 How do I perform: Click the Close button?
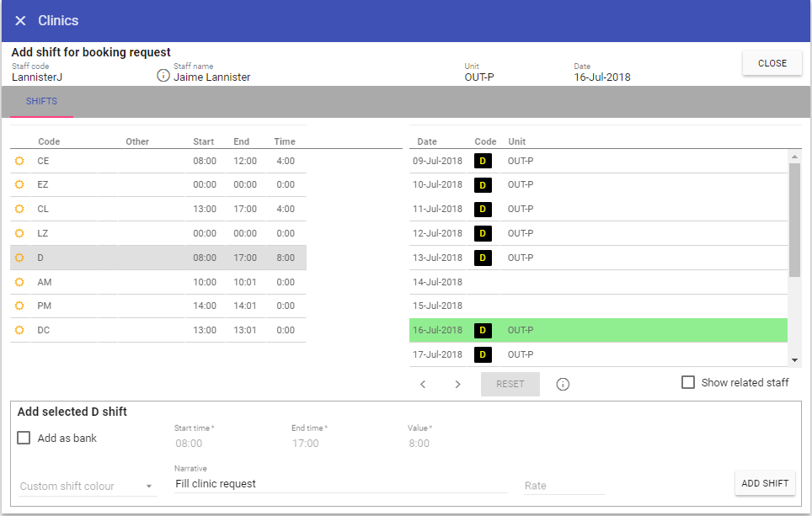[x=772, y=63]
